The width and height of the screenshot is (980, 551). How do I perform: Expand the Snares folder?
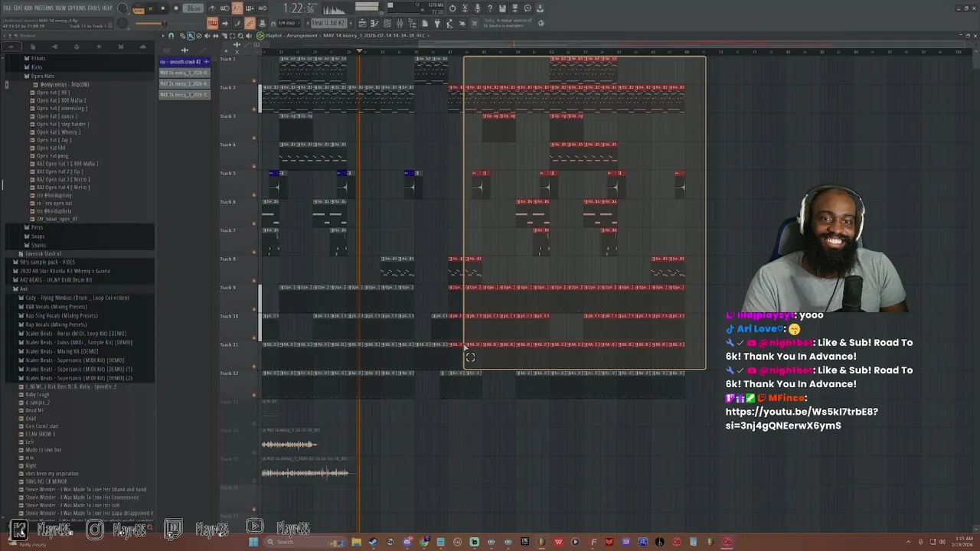pos(38,245)
